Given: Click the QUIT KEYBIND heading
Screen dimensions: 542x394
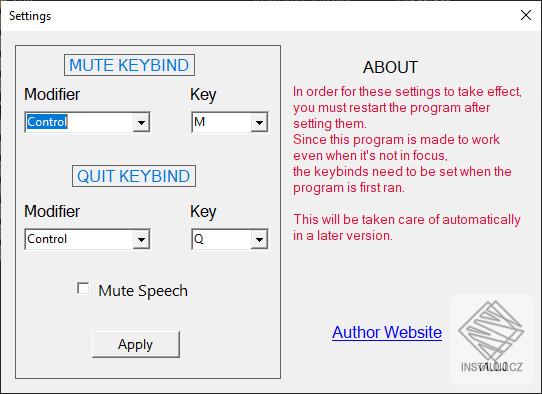Looking at the screenshot, I should (x=134, y=176).
